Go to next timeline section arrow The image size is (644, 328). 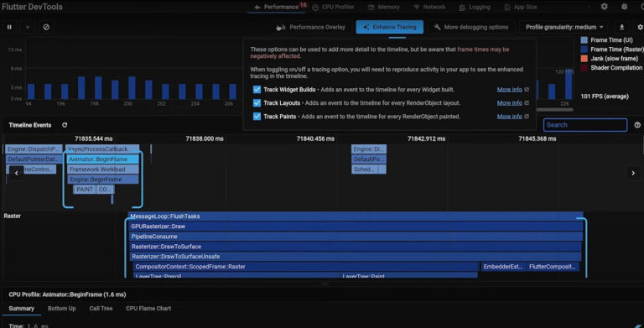[633, 173]
